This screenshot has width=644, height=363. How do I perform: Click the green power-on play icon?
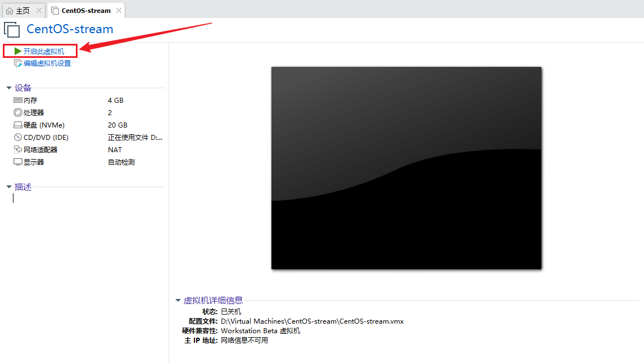click(17, 51)
